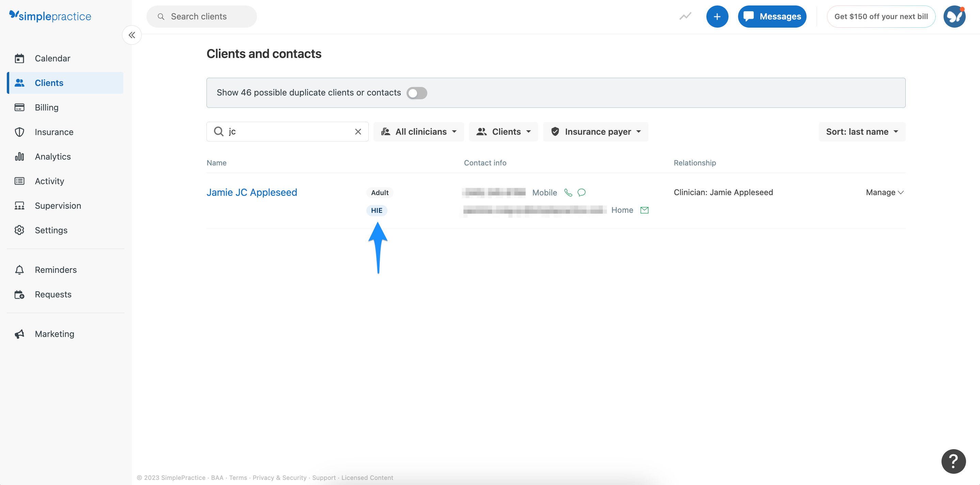The height and width of the screenshot is (485, 980).
Task: Toggle show possible duplicate clients switch
Action: tap(417, 93)
